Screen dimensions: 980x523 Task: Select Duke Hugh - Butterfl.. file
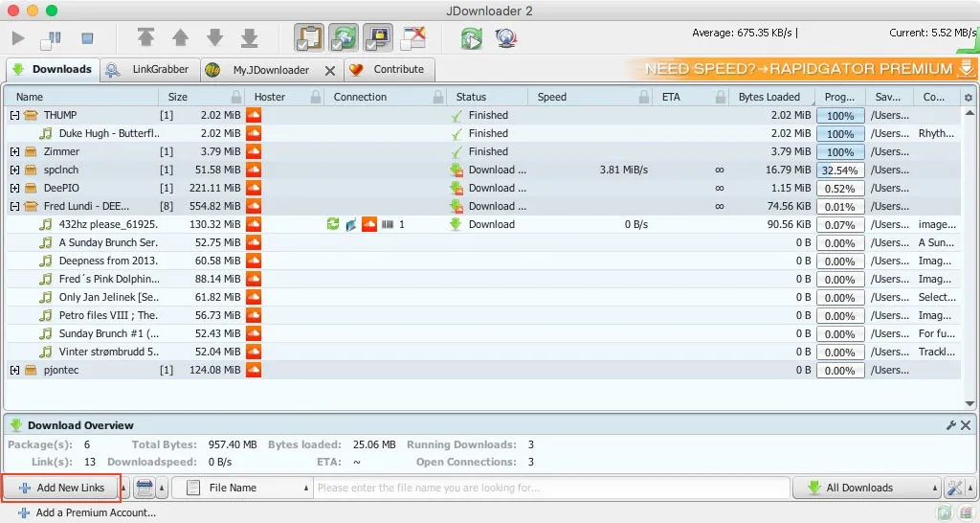pyautogui.click(x=109, y=133)
